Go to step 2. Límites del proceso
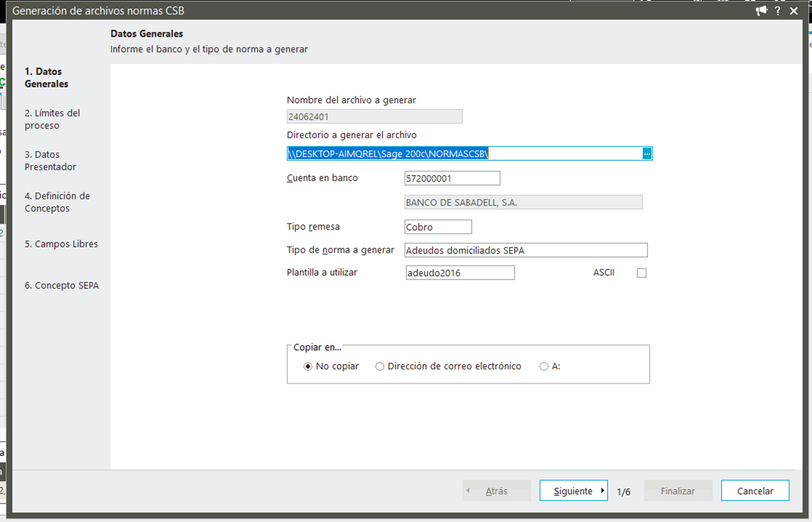Screen dimensions: 812x522 (52, 119)
